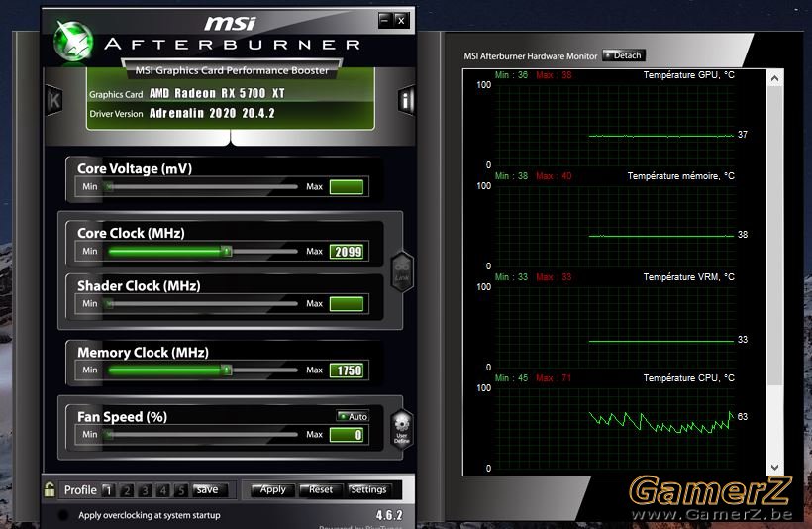Click the AMD Radeon RX 5700 XT text
812x529 pixels.
pos(217,93)
